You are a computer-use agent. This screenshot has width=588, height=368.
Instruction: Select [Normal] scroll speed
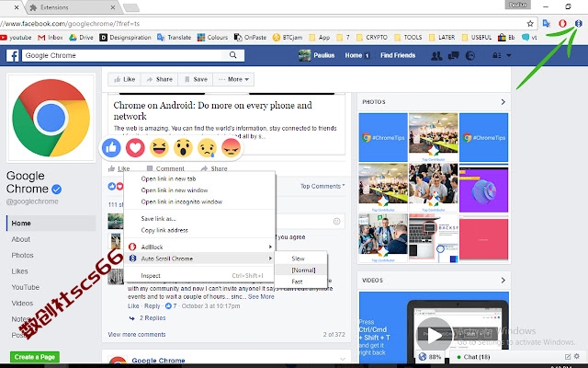(x=301, y=270)
